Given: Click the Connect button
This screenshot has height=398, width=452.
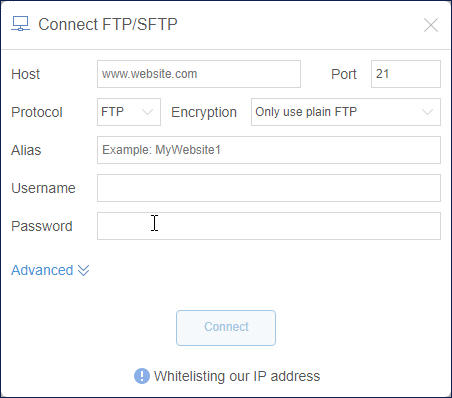Looking at the screenshot, I should tap(226, 328).
